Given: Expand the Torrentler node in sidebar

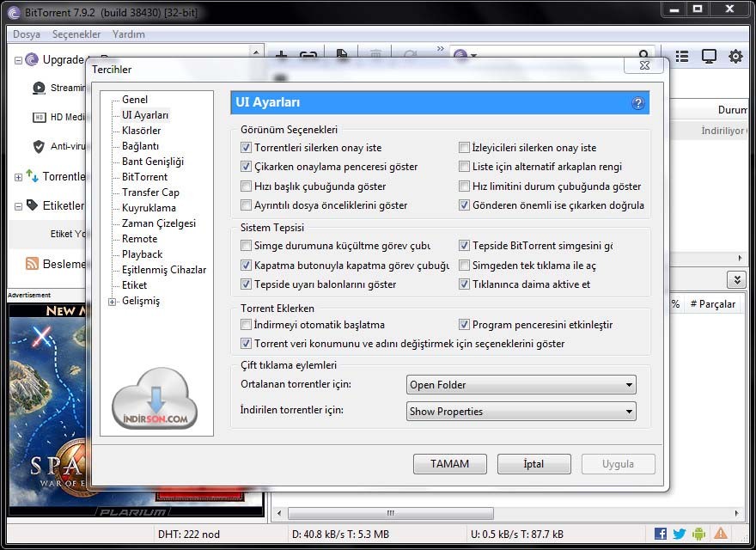Looking at the screenshot, I should tap(18, 177).
